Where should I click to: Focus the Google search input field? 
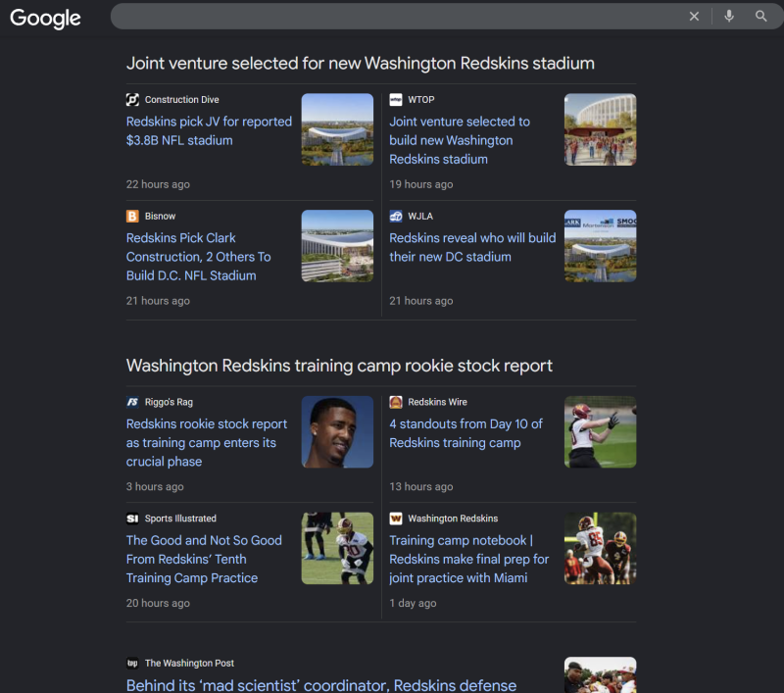point(398,17)
